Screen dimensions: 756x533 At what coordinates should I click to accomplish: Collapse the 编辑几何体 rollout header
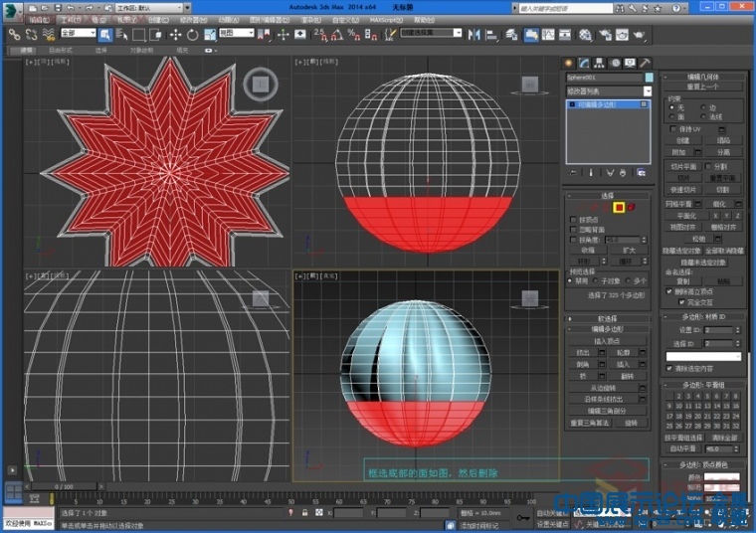click(703, 77)
